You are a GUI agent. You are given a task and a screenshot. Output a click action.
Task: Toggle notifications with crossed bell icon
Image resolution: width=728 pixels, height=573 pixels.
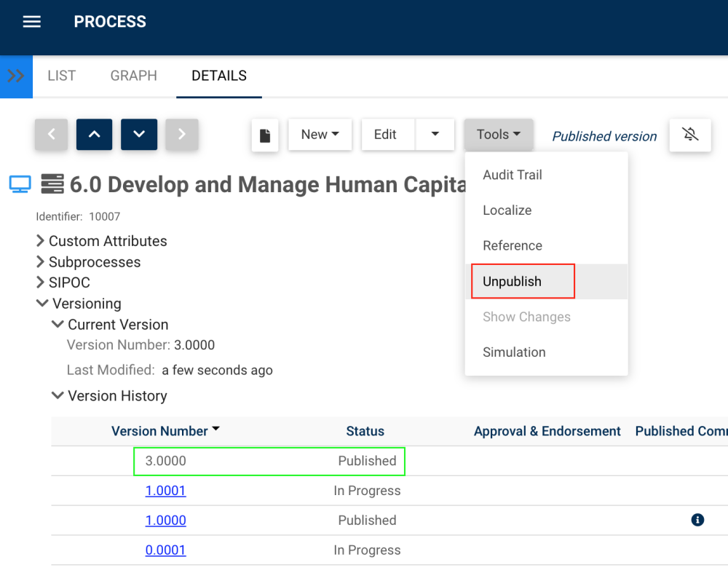click(690, 135)
